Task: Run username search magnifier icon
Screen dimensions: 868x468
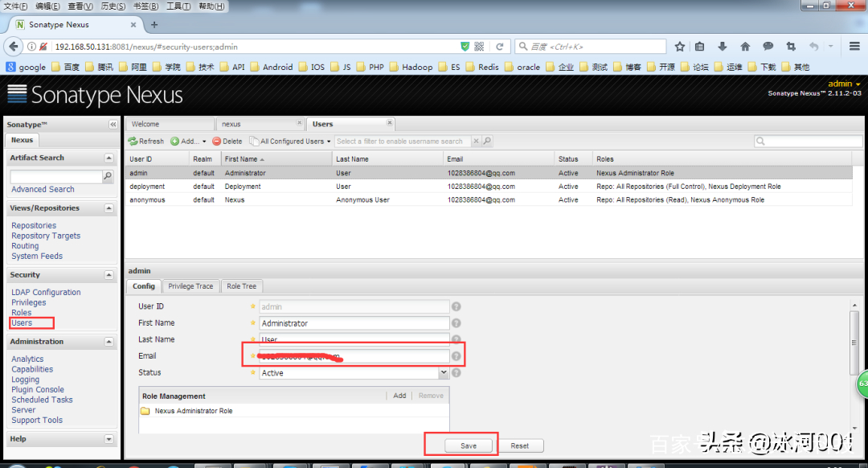Action: pos(487,142)
